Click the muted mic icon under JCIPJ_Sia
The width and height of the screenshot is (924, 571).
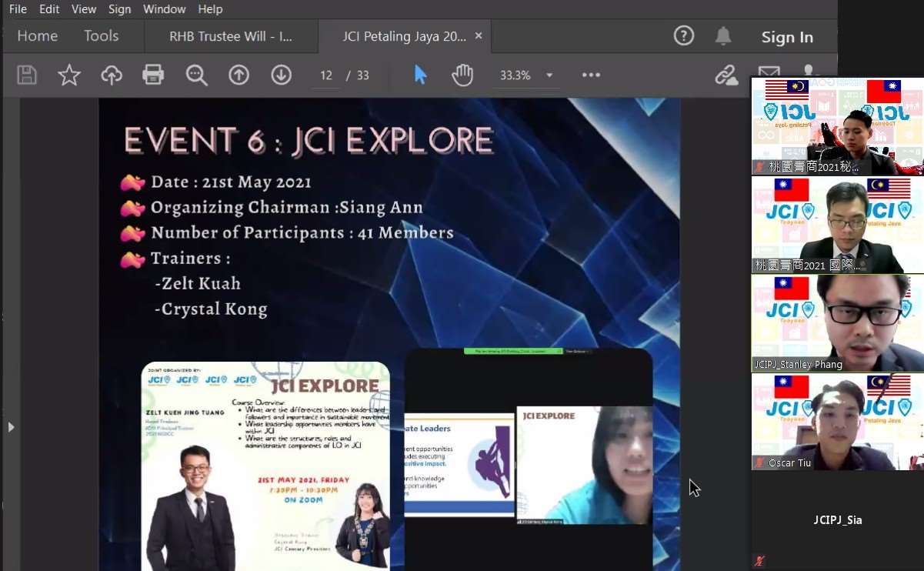point(760,561)
